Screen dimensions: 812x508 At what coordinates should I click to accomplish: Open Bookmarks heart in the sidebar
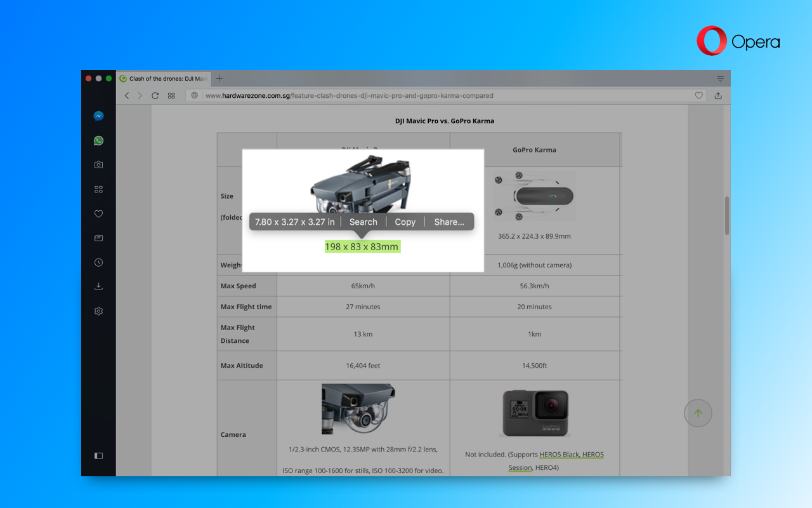98,214
